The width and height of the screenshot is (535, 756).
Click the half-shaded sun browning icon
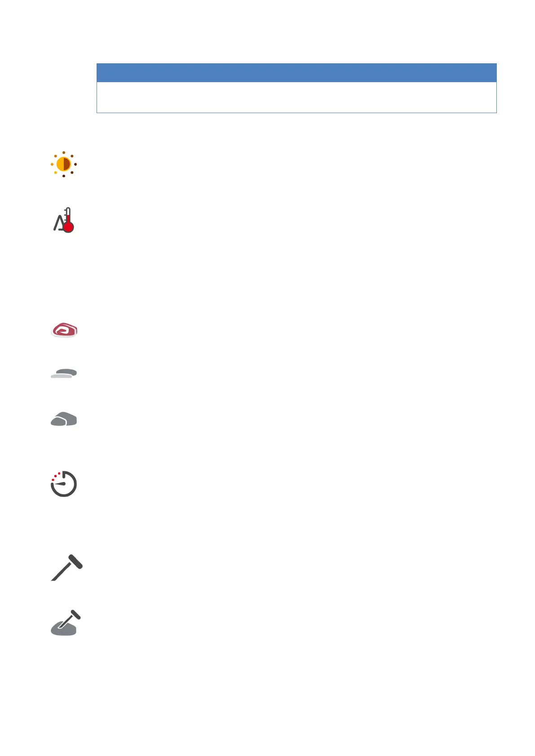(64, 164)
